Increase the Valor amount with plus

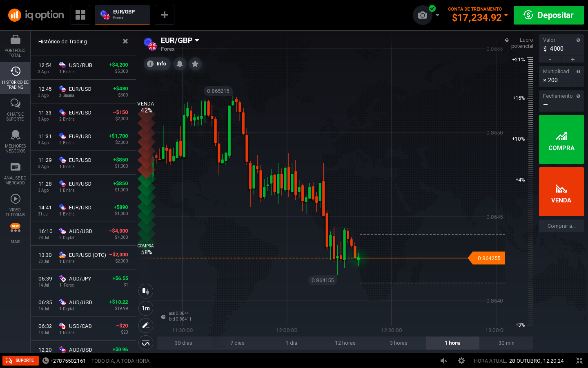click(x=573, y=59)
